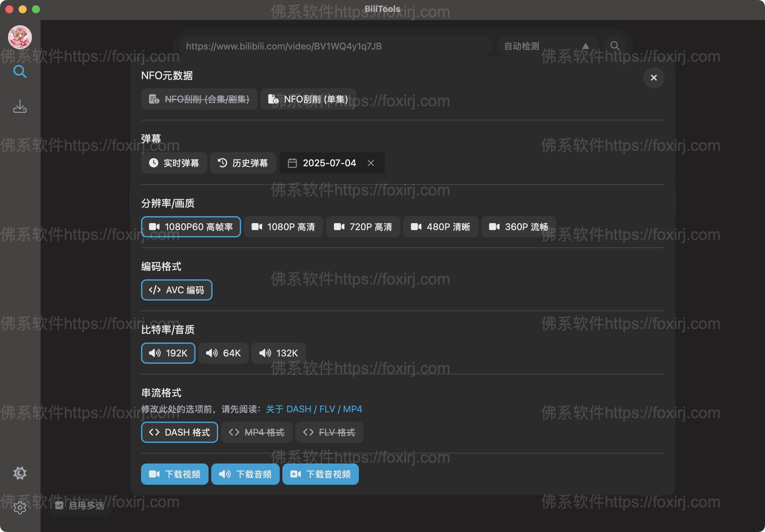Toggle FLV 格式 streaming format
765x532 pixels.
(329, 432)
